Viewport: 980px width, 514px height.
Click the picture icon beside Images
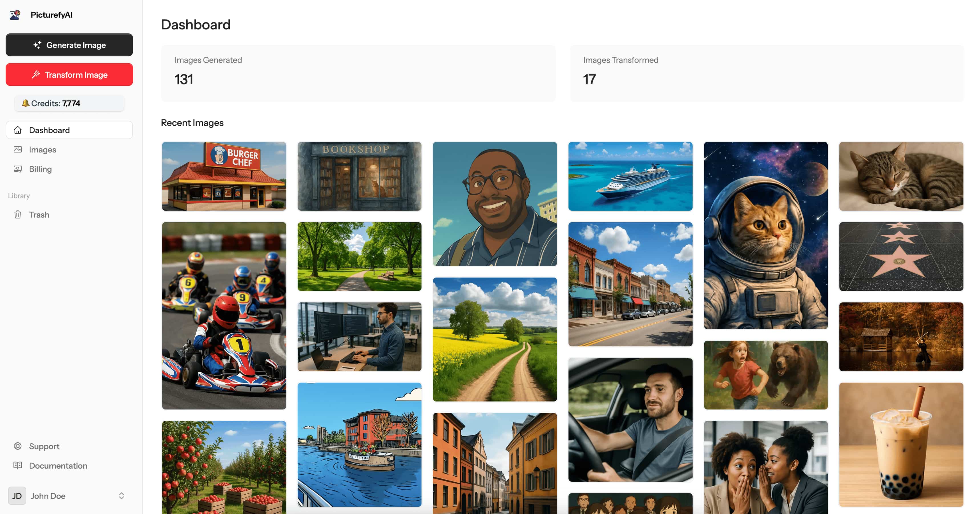(17, 149)
